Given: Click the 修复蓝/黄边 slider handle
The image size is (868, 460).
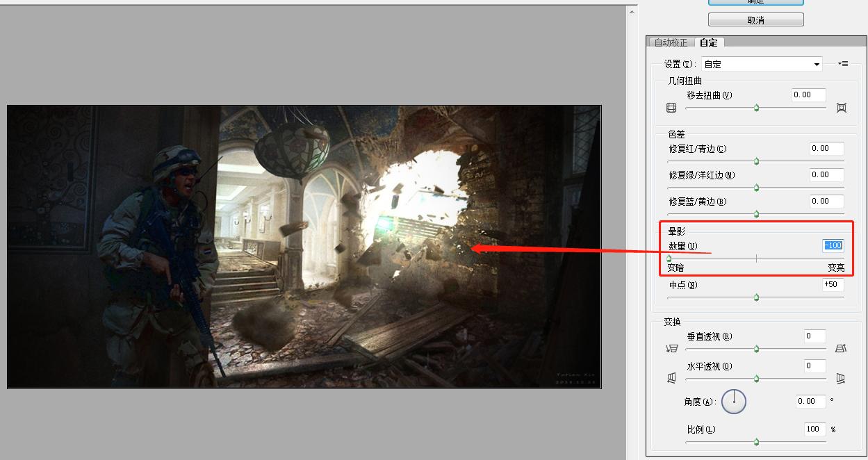Looking at the screenshot, I should 756,214.
